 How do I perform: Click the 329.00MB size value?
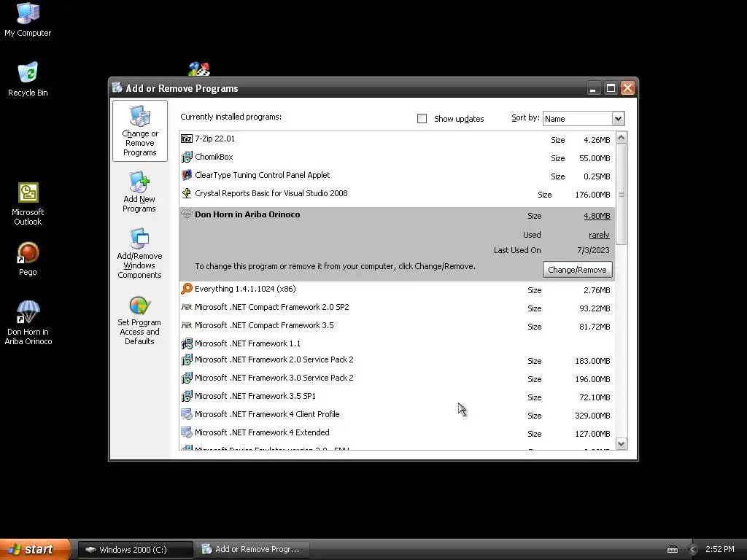tap(592, 416)
